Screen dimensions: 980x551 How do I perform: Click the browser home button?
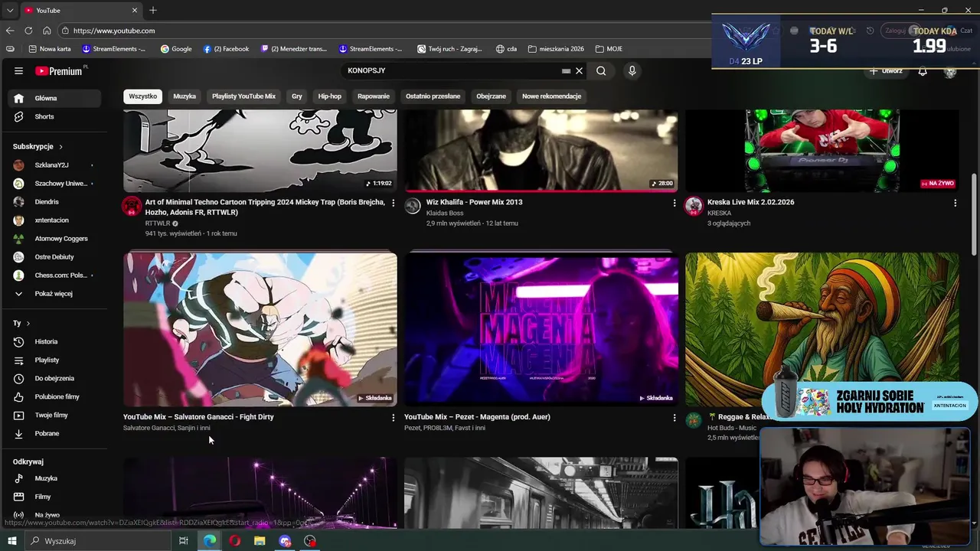coord(47,31)
